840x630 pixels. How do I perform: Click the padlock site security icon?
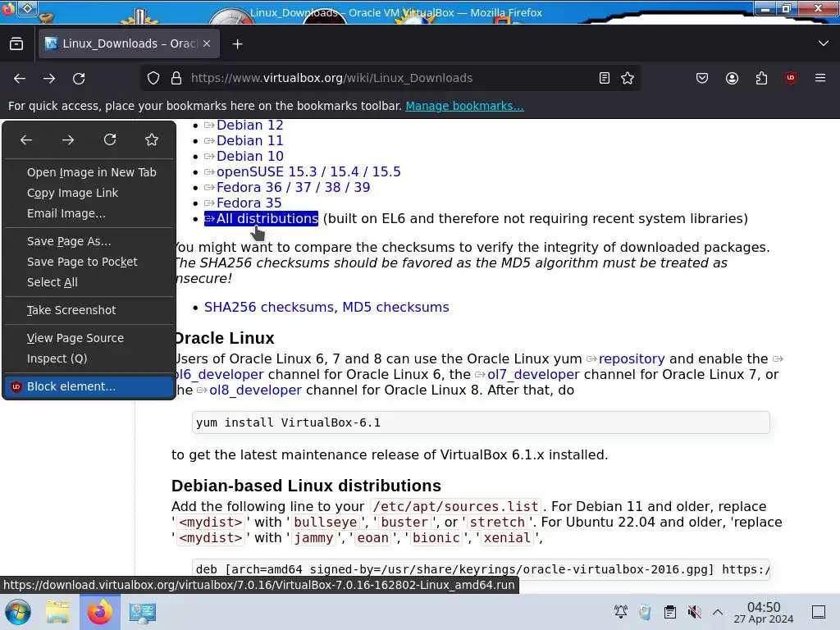tap(176, 78)
